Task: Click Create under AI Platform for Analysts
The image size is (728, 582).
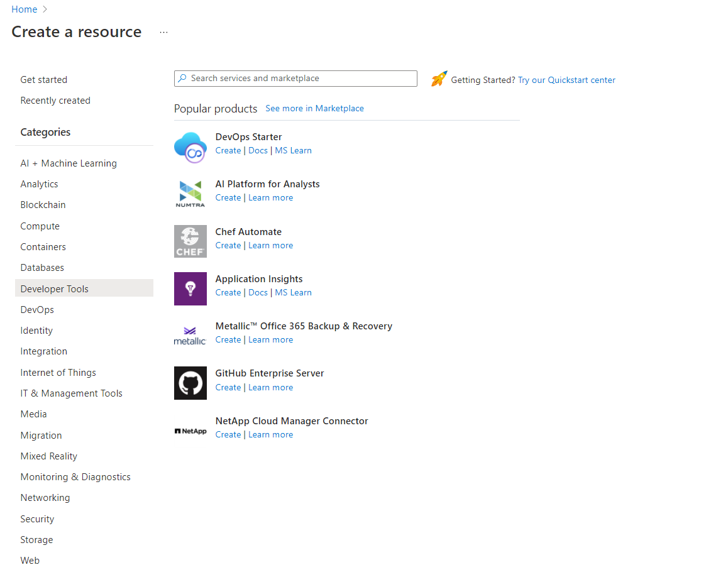Action: [228, 198]
